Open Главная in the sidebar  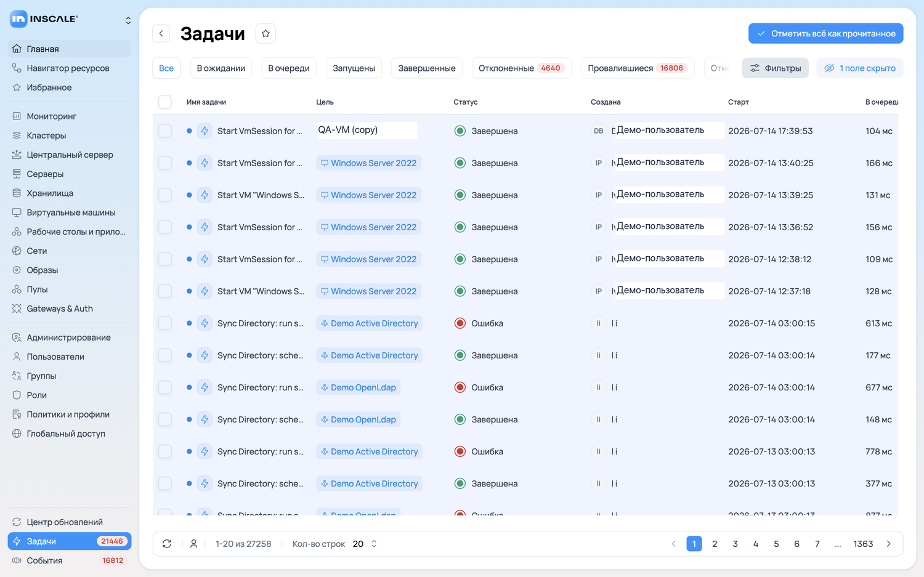coord(70,49)
